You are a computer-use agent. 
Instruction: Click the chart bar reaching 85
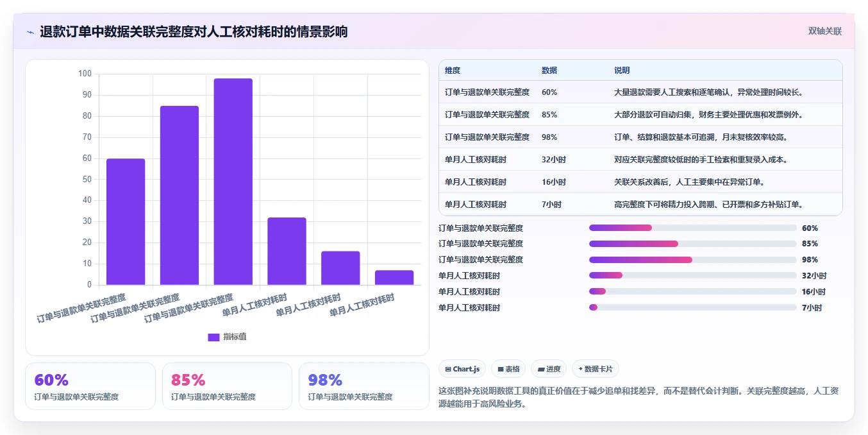(179, 195)
